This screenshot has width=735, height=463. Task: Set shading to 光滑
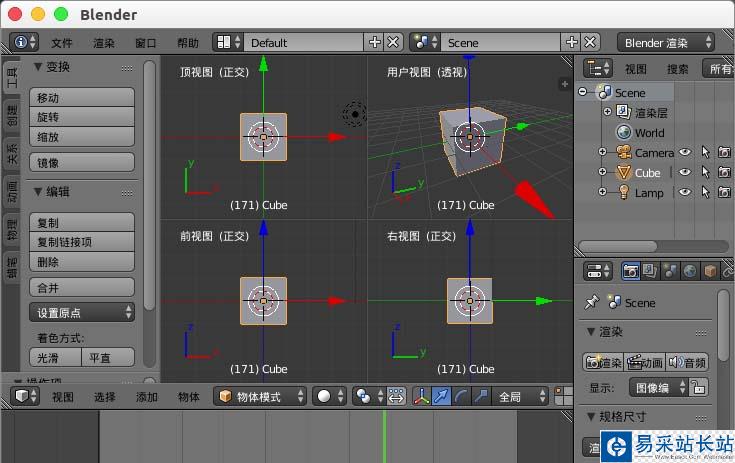pos(55,358)
